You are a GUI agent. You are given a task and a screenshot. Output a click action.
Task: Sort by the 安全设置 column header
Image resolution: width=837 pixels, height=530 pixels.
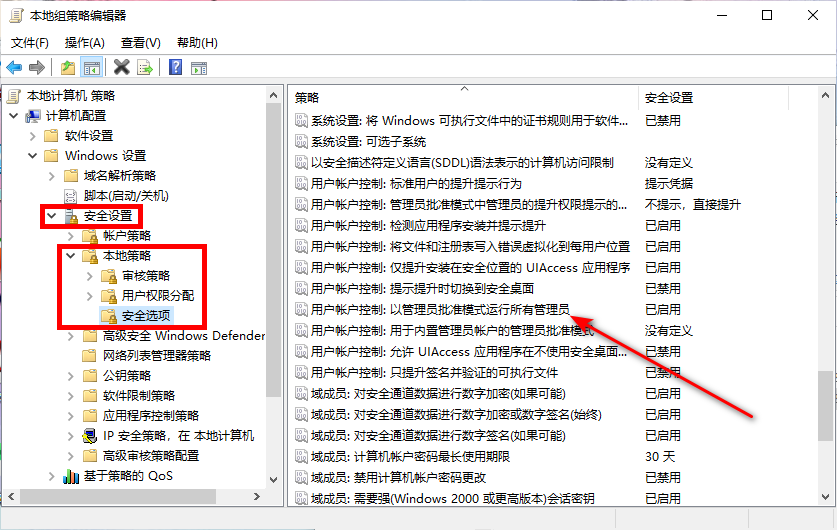713,98
